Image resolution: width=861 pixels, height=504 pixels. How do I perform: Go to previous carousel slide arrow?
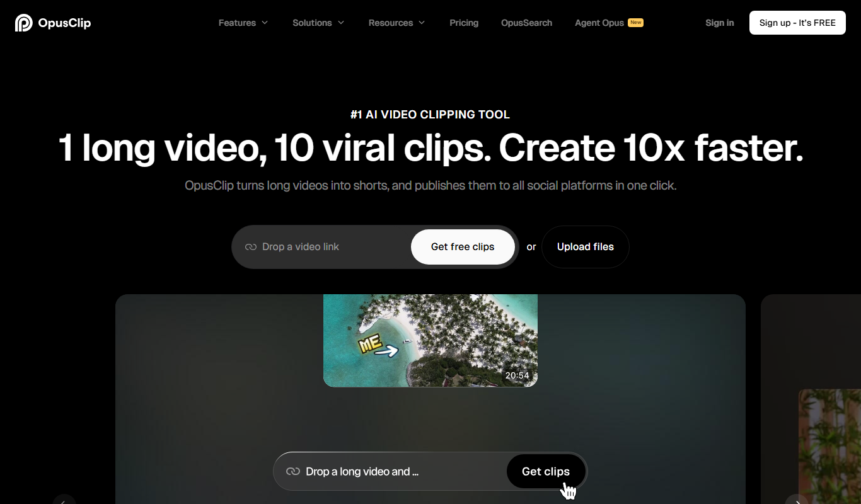pos(64,501)
